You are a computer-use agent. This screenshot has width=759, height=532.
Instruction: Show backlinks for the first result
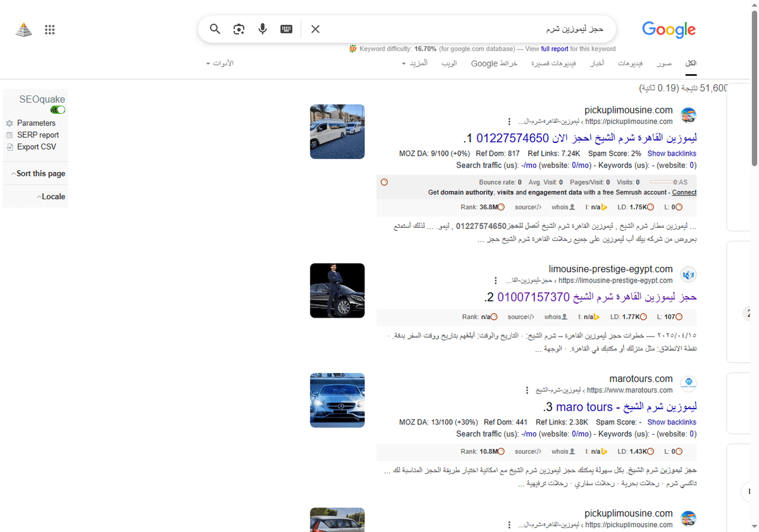[672, 153]
